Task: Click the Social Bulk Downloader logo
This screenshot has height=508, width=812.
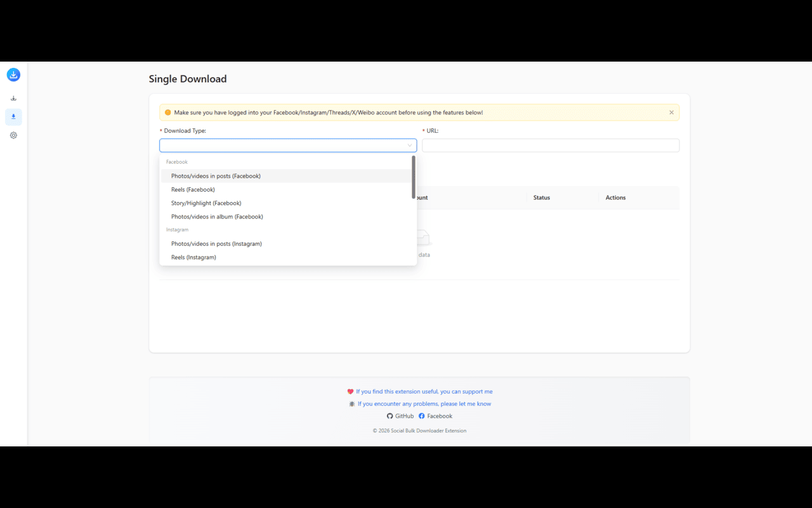Action: (13, 74)
